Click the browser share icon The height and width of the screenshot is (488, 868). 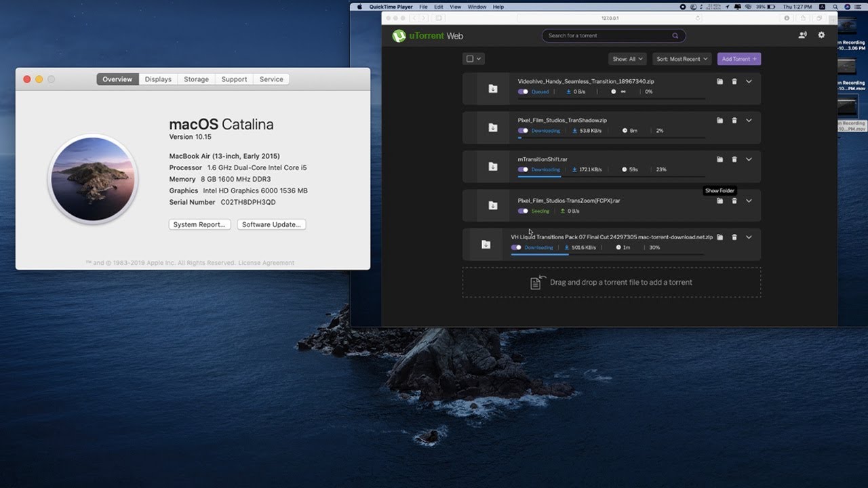[x=804, y=18]
